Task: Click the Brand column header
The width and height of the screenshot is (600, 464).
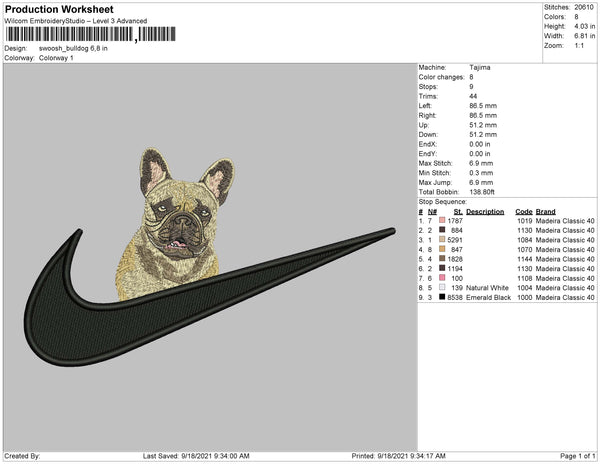Action: pyautogui.click(x=545, y=212)
